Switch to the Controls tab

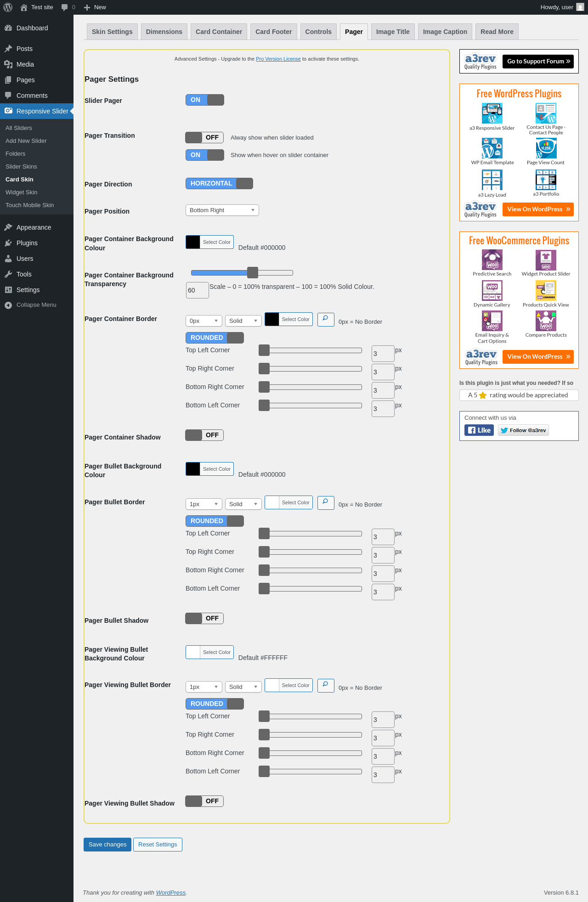click(x=318, y=32)
